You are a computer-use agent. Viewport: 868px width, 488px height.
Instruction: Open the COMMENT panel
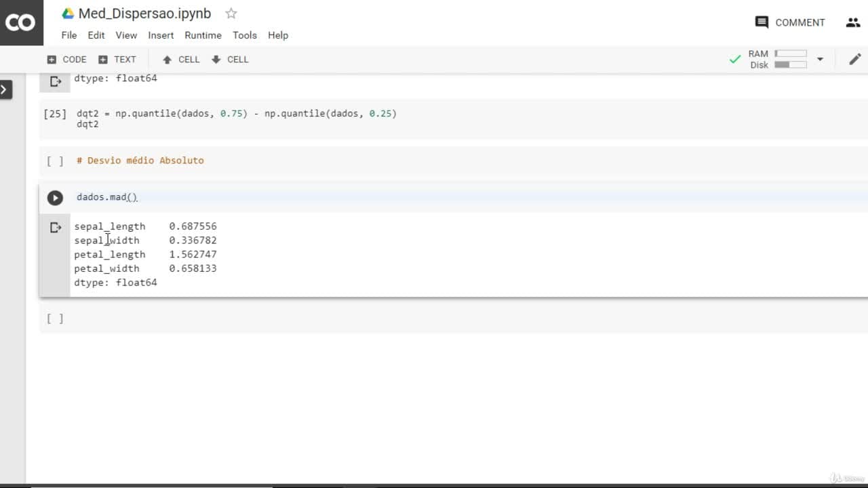pos(790,22)
